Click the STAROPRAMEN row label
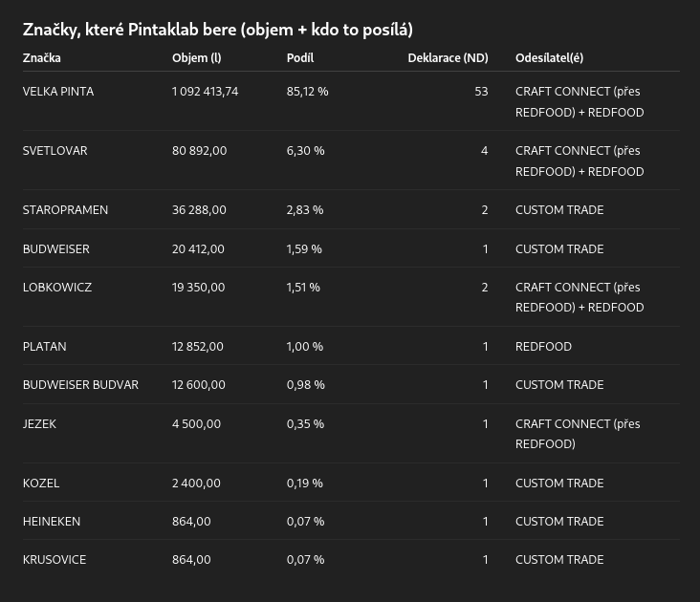Image resolution: width=700 pixels, height=602 pixels. [65, 210]
